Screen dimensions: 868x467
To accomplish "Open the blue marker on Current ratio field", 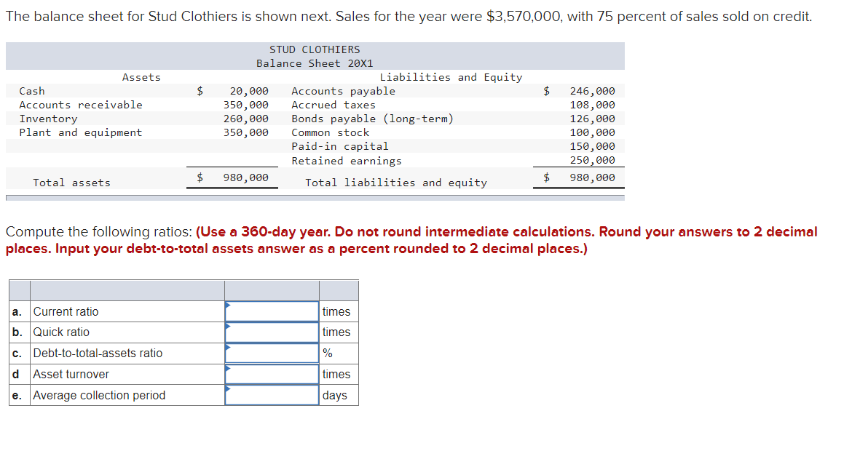I will tap(227, 306).
